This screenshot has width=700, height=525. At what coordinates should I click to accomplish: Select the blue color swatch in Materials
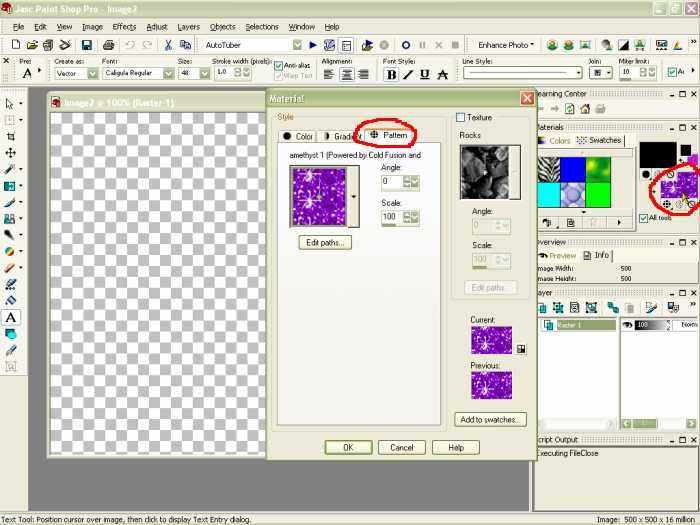click(x=573, y=170)
